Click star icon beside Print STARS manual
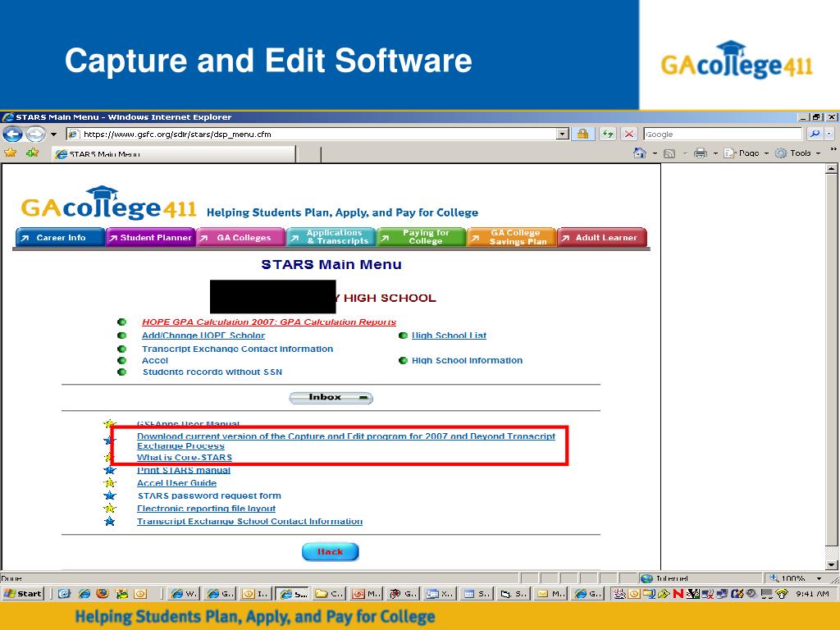840x630 pixels. tap(110, 470)
